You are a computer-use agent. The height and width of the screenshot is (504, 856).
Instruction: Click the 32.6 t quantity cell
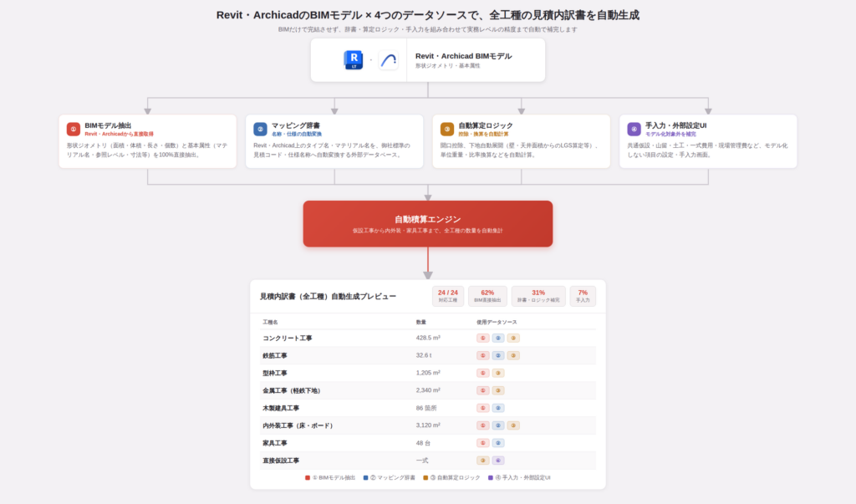(x=424, y=355)
